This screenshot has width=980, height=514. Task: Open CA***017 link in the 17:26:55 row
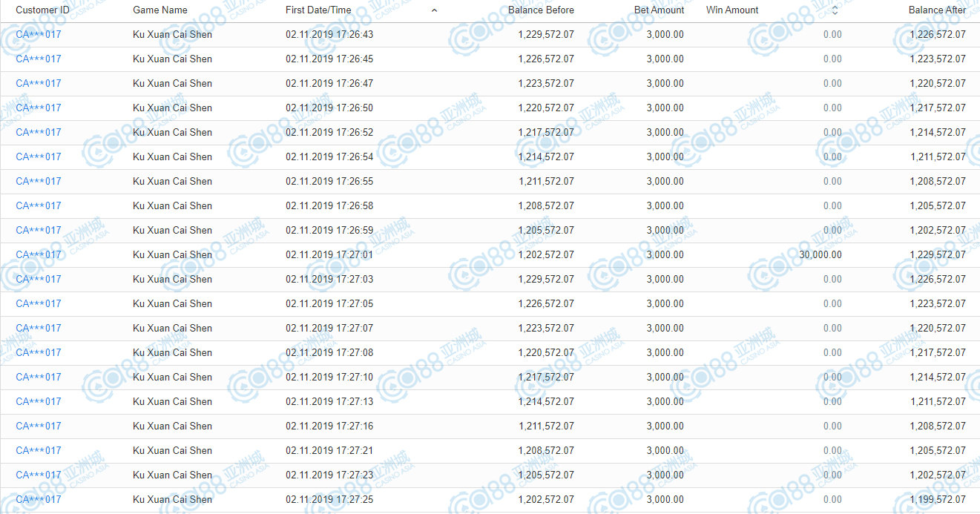[x=39, y=181]
